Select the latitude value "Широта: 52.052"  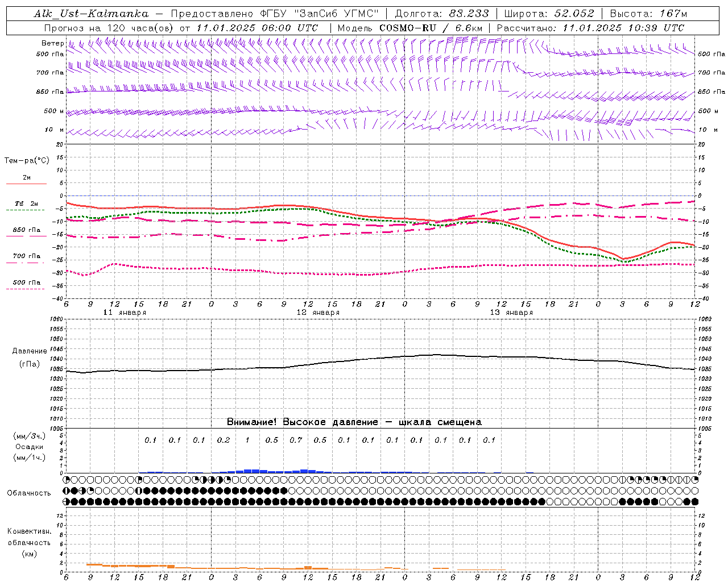549,14
